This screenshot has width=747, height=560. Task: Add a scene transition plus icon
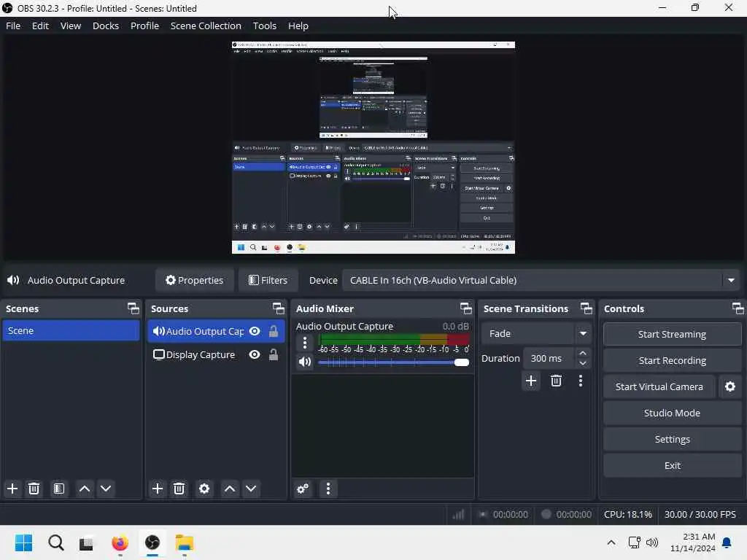pyautogui.click(x=531, y=381)
